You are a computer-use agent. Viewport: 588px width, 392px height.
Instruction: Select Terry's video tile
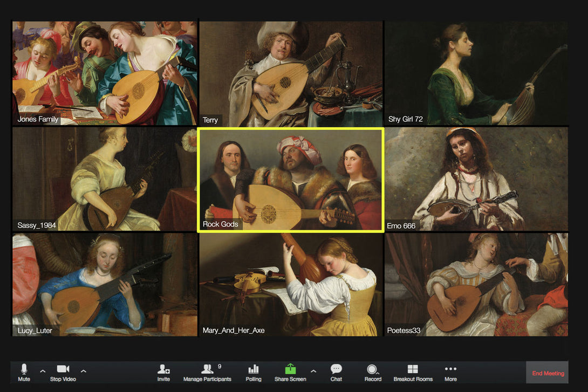291,73
